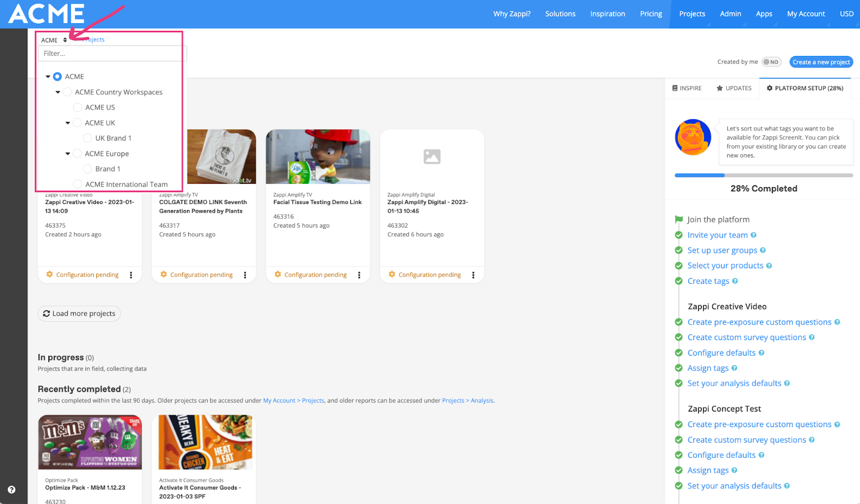Select ACME International Team radio button
This screenshot has height=504, width=860.
[77, 184]
